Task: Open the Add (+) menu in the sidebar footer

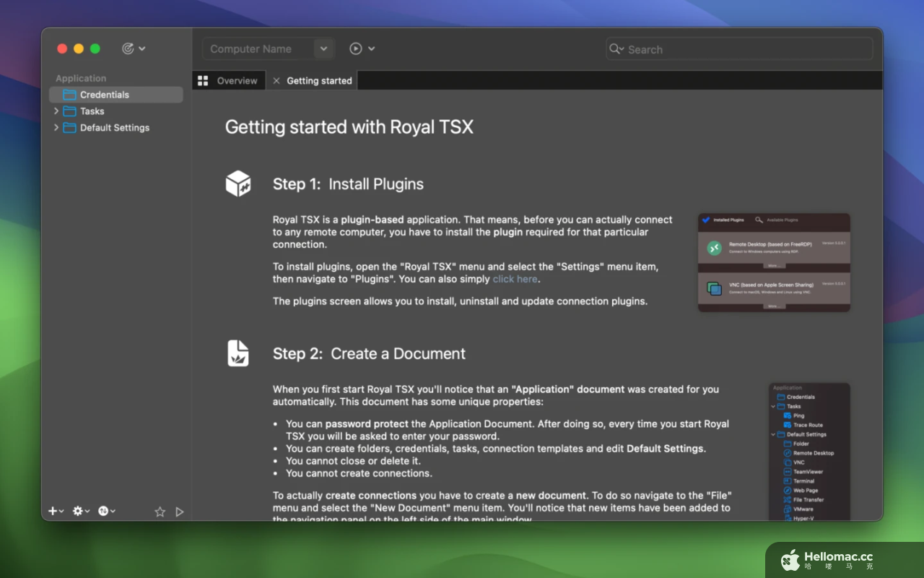Action: pos(56,511)
